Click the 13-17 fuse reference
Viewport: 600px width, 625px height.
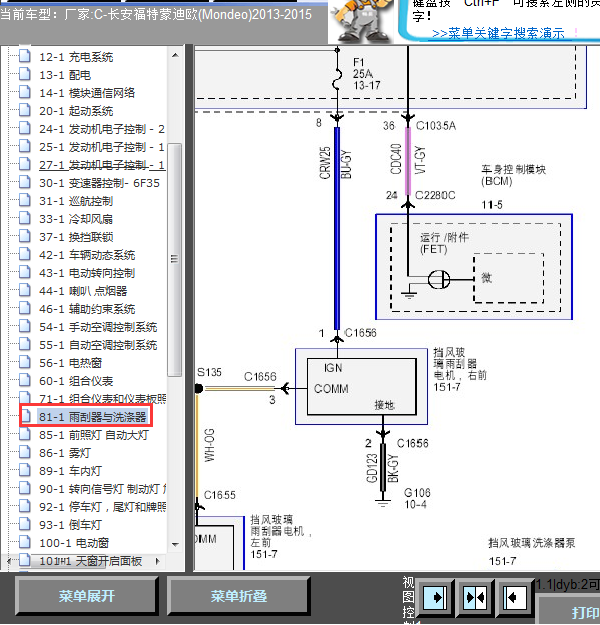[366, 85]
